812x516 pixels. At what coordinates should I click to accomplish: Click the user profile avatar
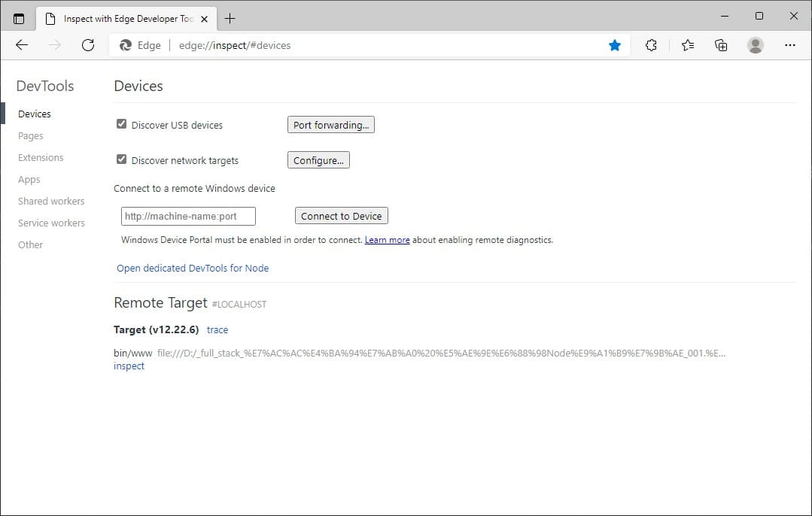756,45
